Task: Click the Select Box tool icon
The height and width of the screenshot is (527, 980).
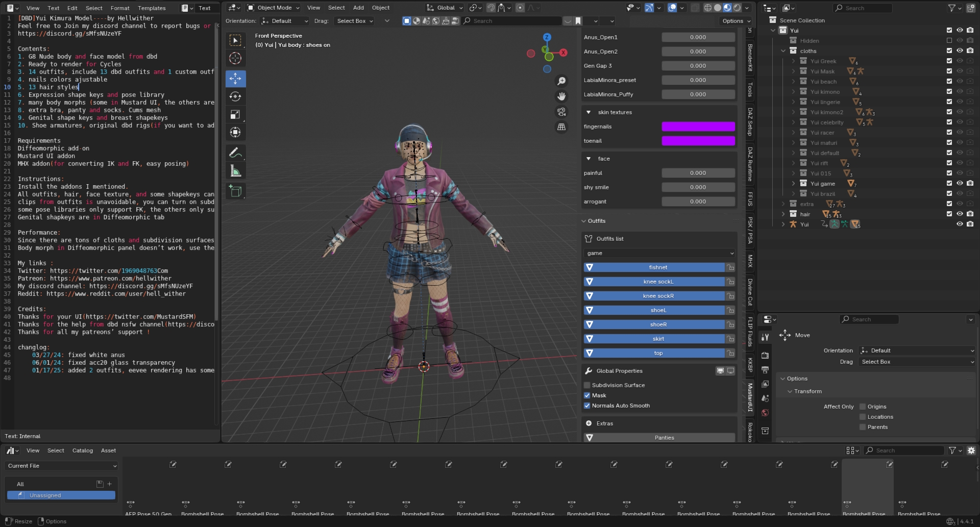Action: [235, 40]
